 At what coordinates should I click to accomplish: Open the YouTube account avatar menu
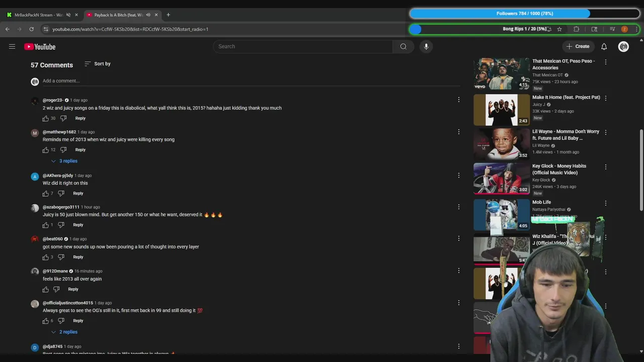(x=623, y=46)
